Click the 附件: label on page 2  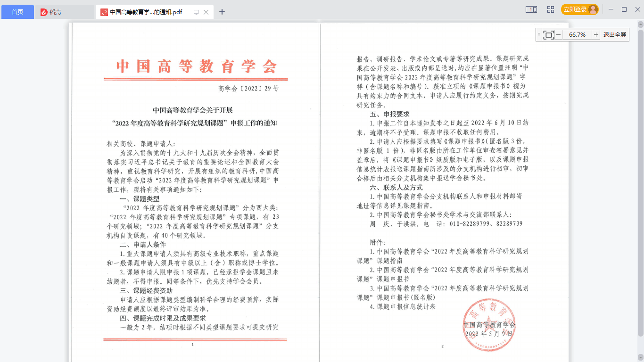378,242
